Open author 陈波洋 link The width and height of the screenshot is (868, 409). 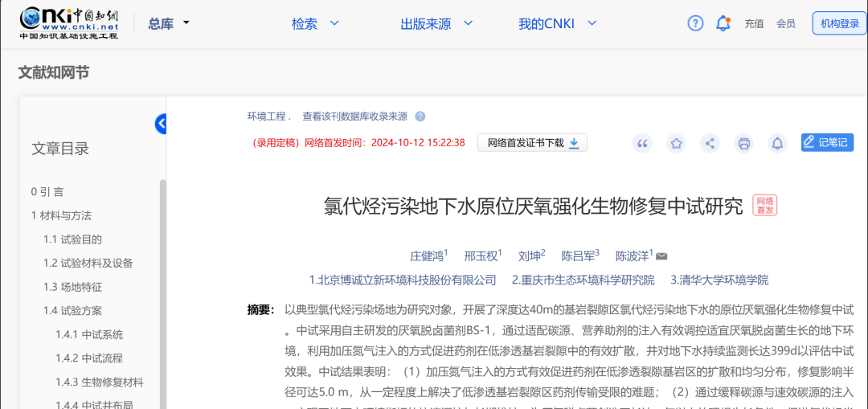click(x=633, y=256)
